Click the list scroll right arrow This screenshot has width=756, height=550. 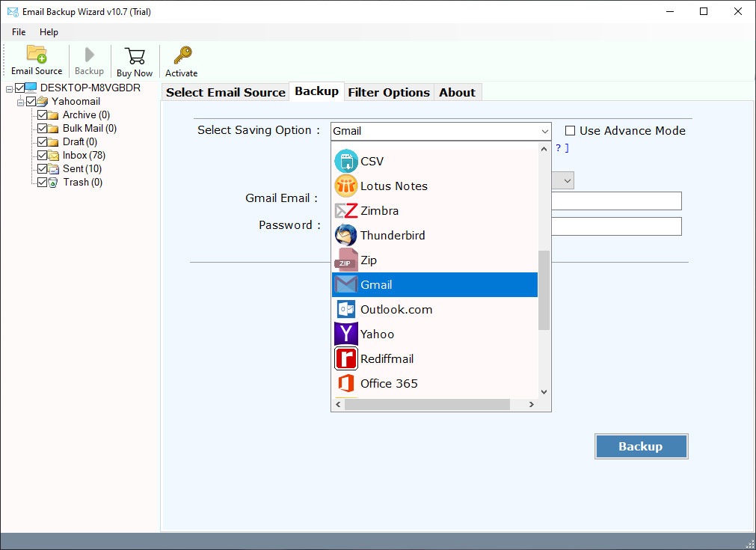pyautogui.click(x=532, y=404)
